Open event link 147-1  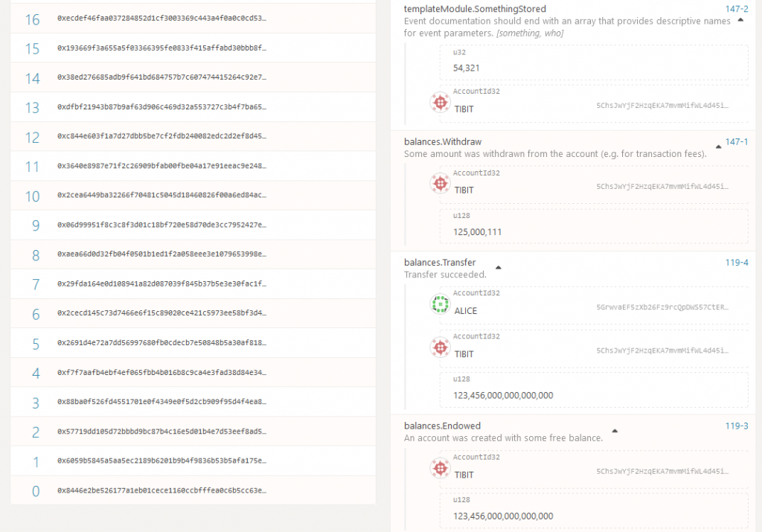(x=737, y=141)
